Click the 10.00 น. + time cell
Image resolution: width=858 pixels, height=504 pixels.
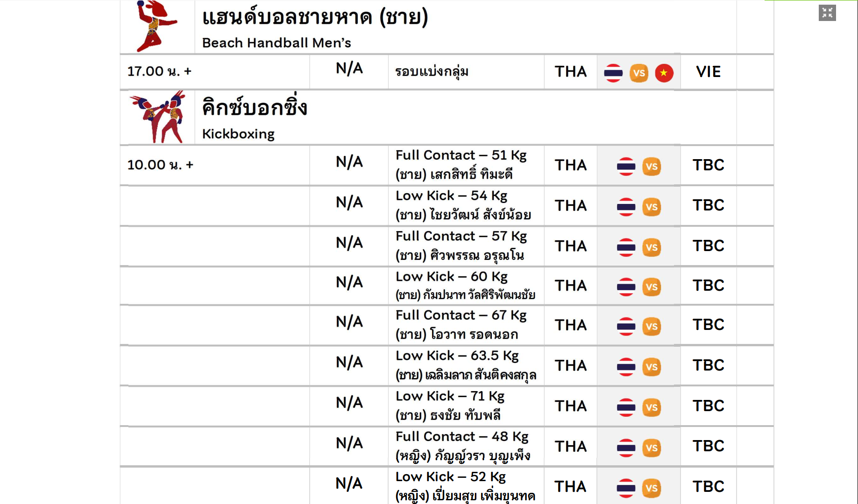(x=160, y=165)
